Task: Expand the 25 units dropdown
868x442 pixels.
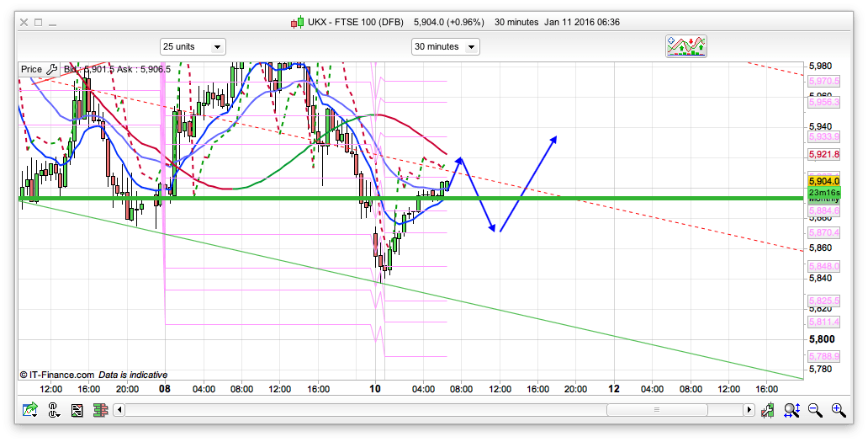Action: 193,46
